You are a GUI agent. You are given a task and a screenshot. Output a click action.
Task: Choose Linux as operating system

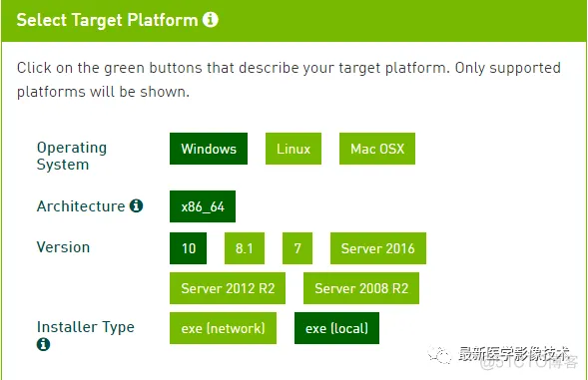point(294,149)
